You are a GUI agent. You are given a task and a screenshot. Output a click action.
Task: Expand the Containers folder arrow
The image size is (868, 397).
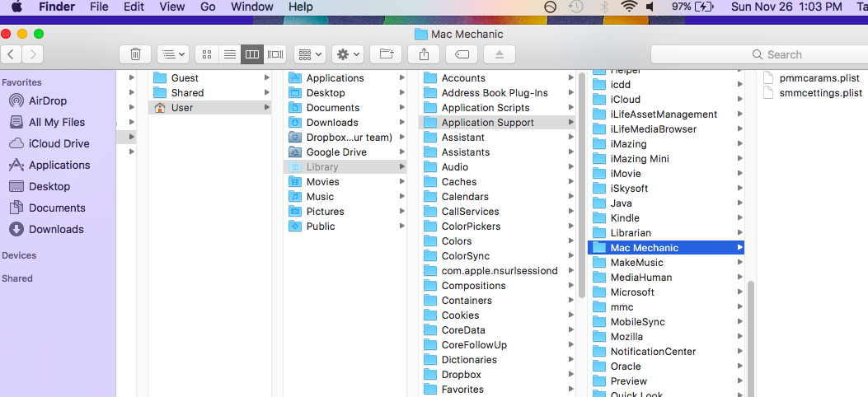pyautogui.click(x=570, y=301)
